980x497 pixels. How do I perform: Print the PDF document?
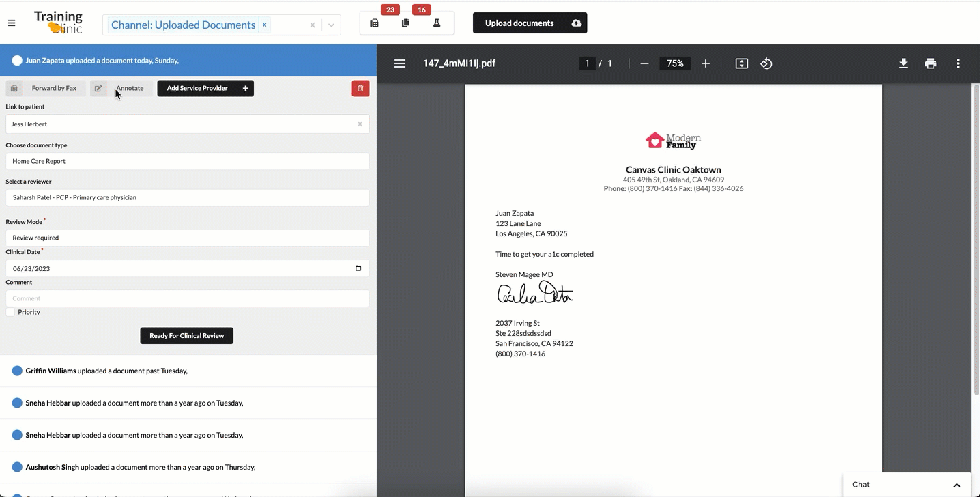coord(931,63)
